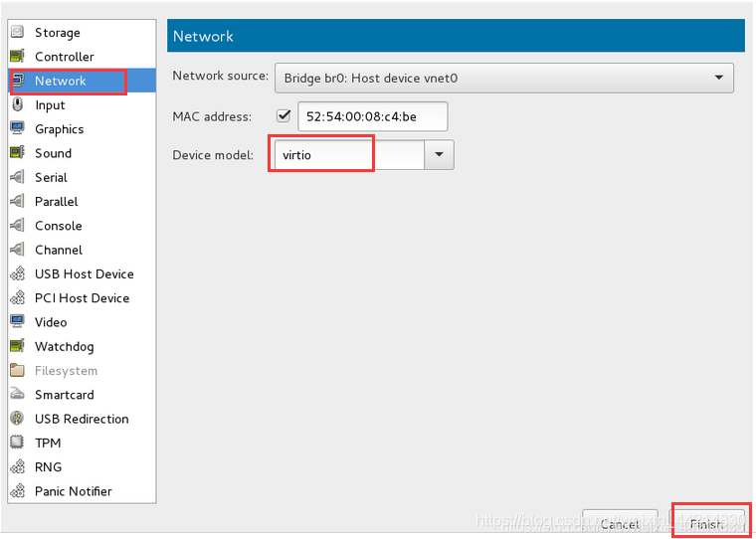Click the Input mouse icon

pyautogui.click(x=17, y=104)
